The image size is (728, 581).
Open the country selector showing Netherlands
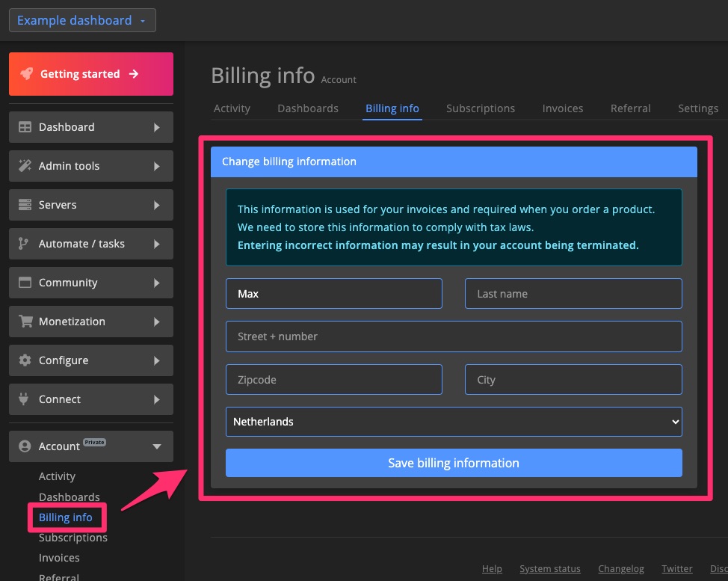[x=454, y=422]
